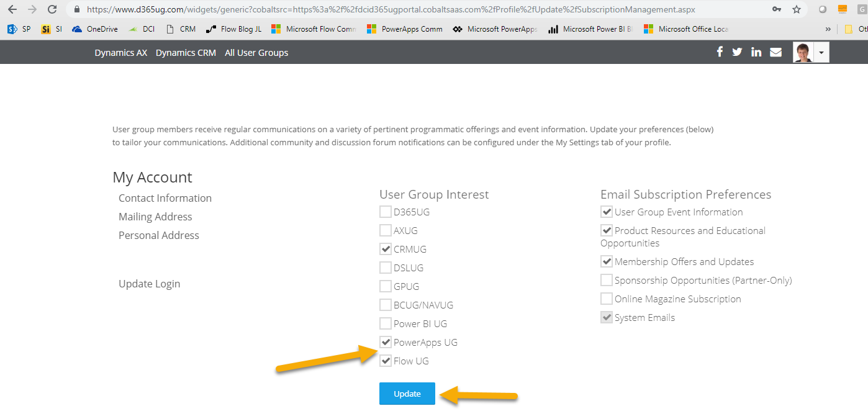Check the AXUG checkbox
Screen dimensions: 868x419
(x=386, y=230)
